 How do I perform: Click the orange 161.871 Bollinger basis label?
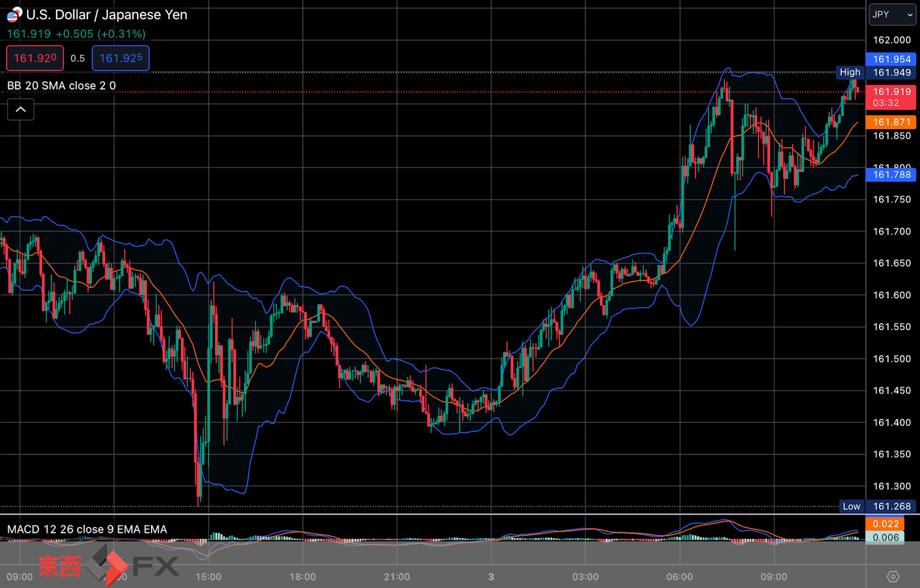pyautogui.click(x=891, y=122)
